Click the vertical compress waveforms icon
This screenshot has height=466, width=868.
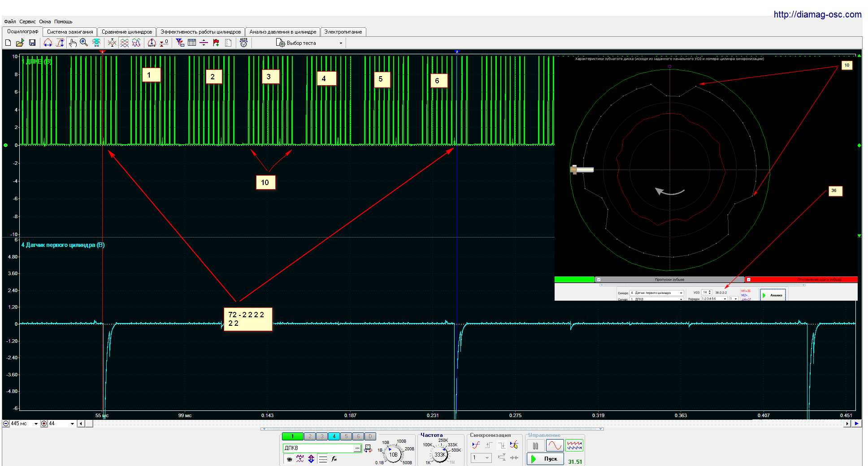(x=112, y=43)
